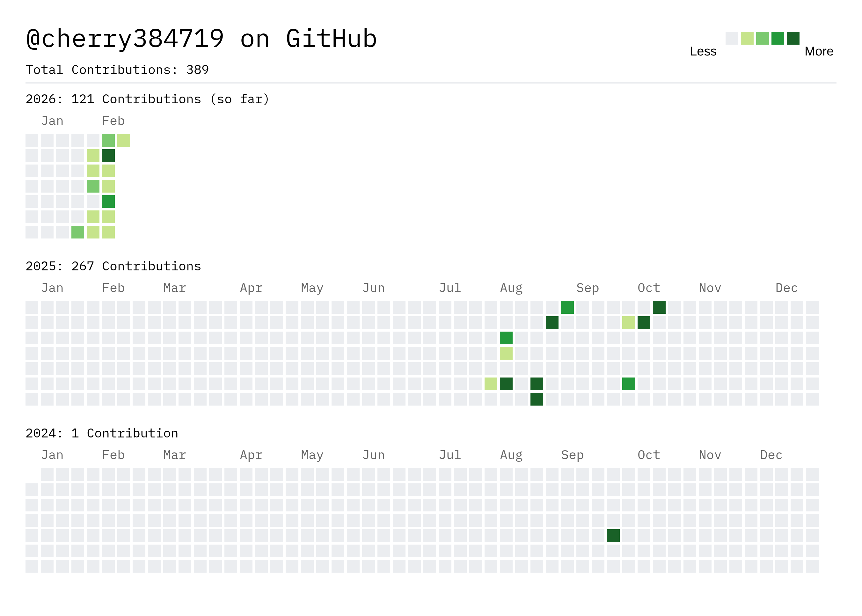
Task: Click the only contribution cell in 2024
Action: point(613,536)
